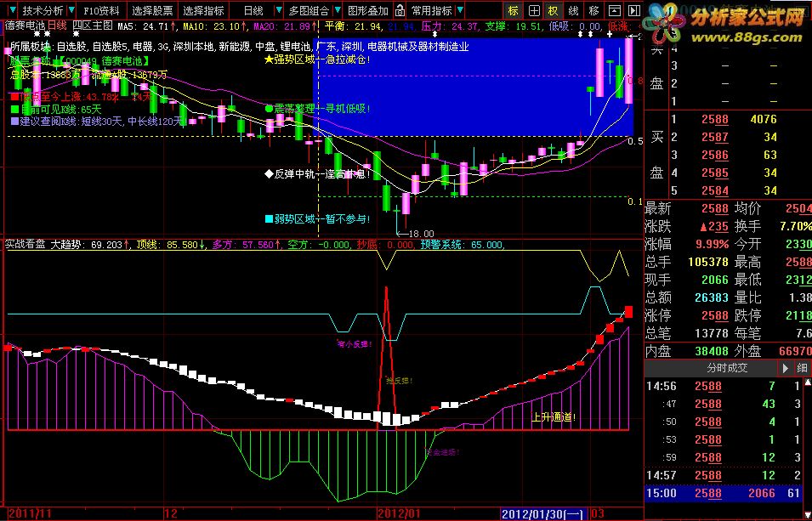The image size is (812, 521).
Task: Click the 細 detail button
Action: 802,368
